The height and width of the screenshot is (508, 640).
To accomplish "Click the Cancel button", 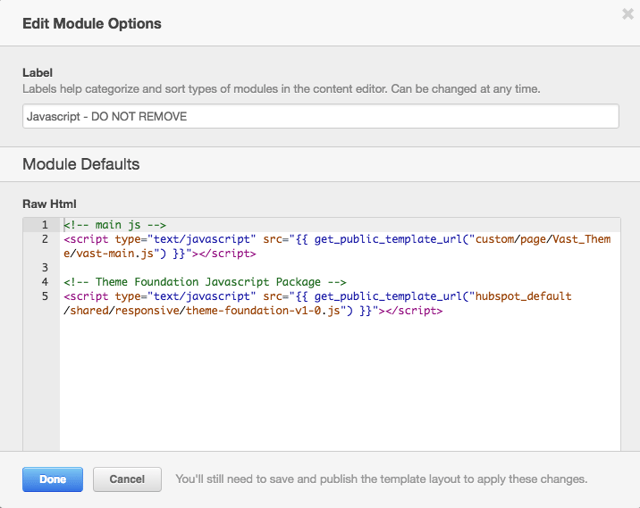I will tap(127, 479).
